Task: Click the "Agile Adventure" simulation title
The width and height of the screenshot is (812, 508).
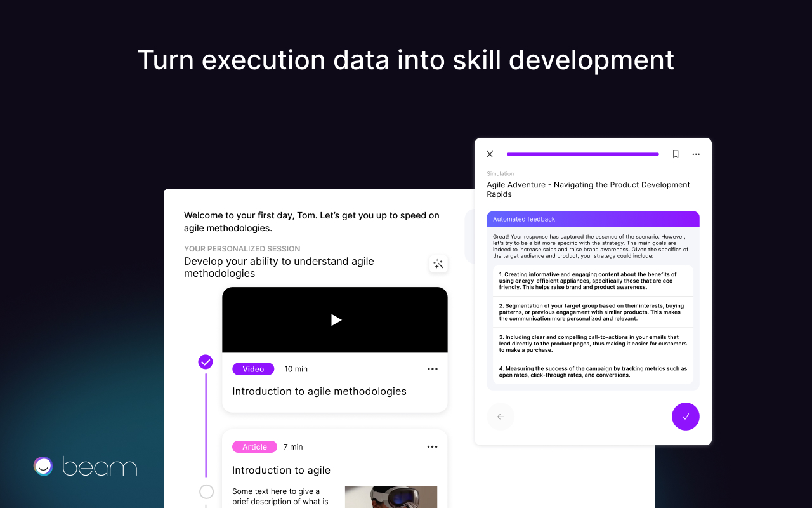Action: coord(588,189)
